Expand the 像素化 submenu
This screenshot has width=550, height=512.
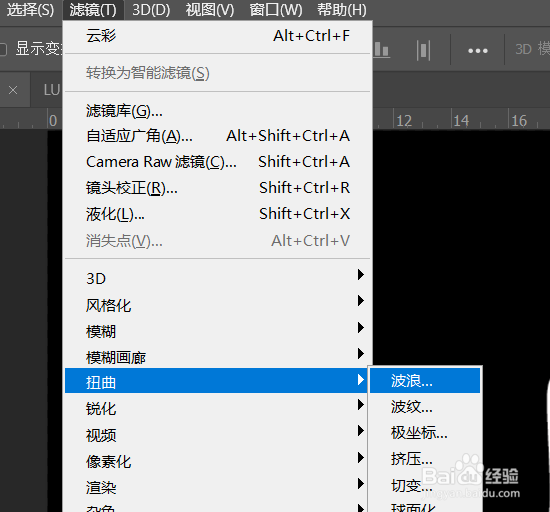click(216, 461)
